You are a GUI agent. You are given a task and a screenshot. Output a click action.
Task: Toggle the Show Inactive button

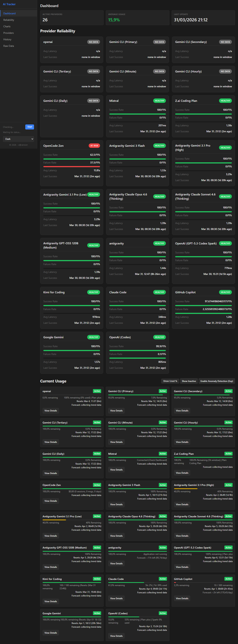[x=189, y=381]
